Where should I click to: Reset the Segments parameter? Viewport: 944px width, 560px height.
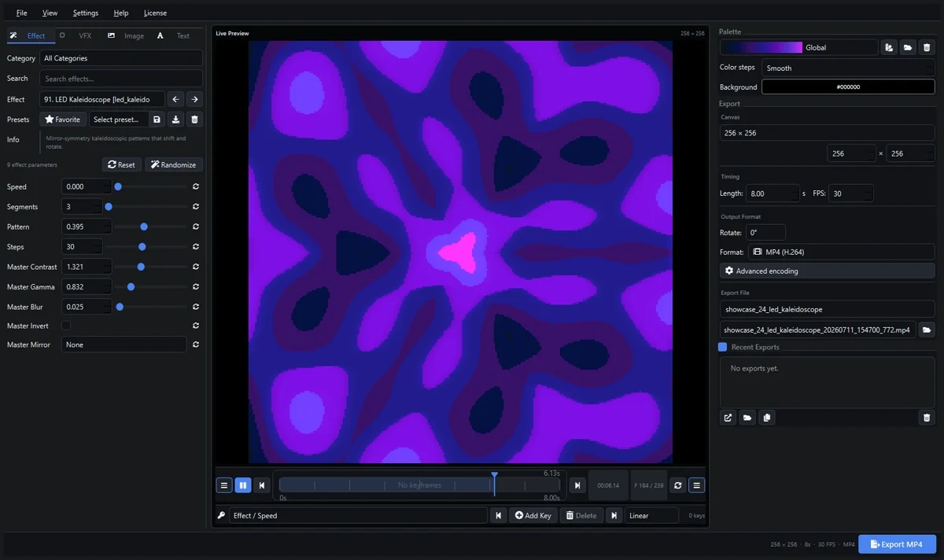coord(196,207)
